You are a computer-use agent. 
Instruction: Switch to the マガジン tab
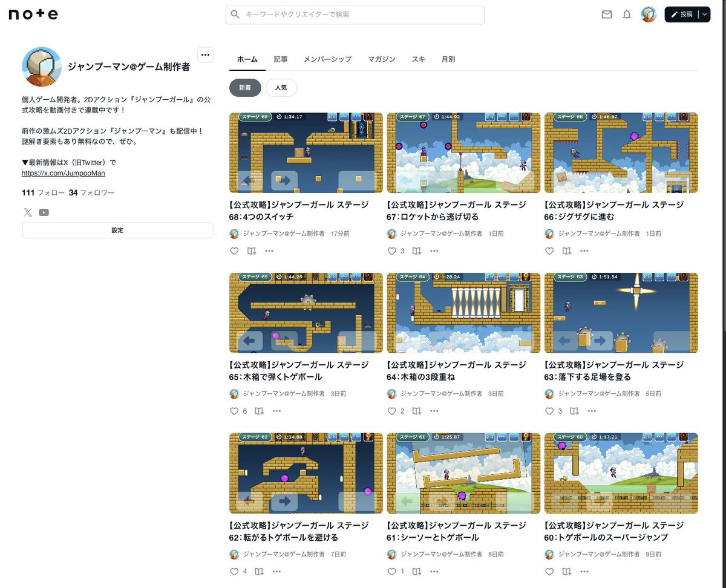click(382, 59)
